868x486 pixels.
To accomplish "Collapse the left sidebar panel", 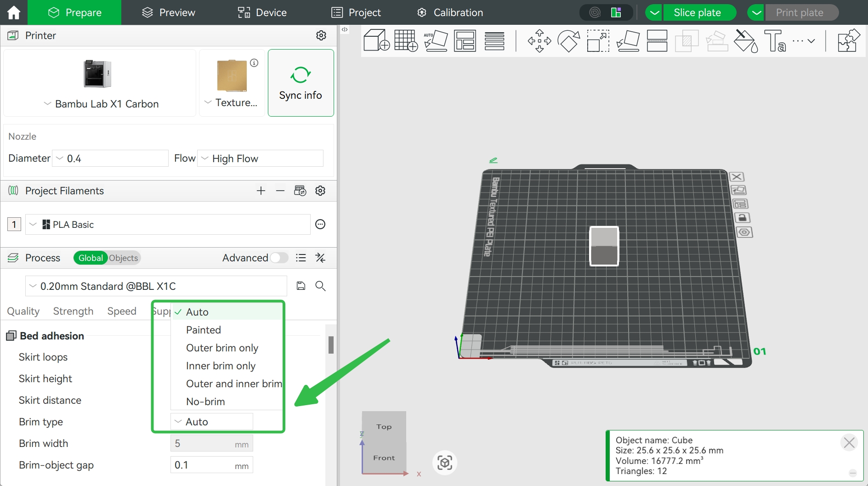I will pos(345,29).
